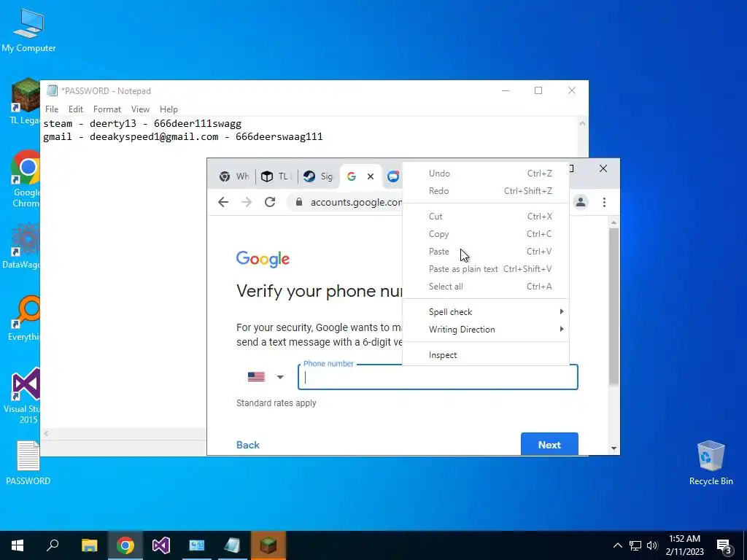The height and width of the screenshot is (560, 747).
Task: Click the Phone number input field
Action: tap(438, 377)
